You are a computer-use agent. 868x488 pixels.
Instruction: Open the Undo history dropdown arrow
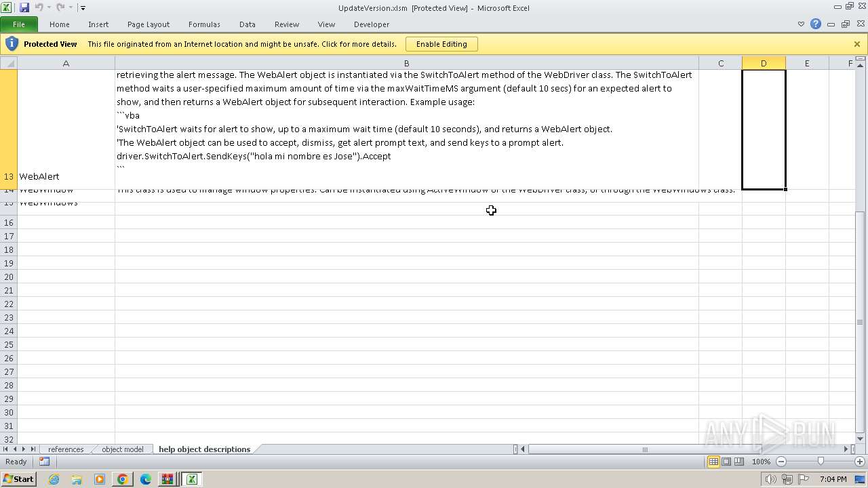coord(49,8)
